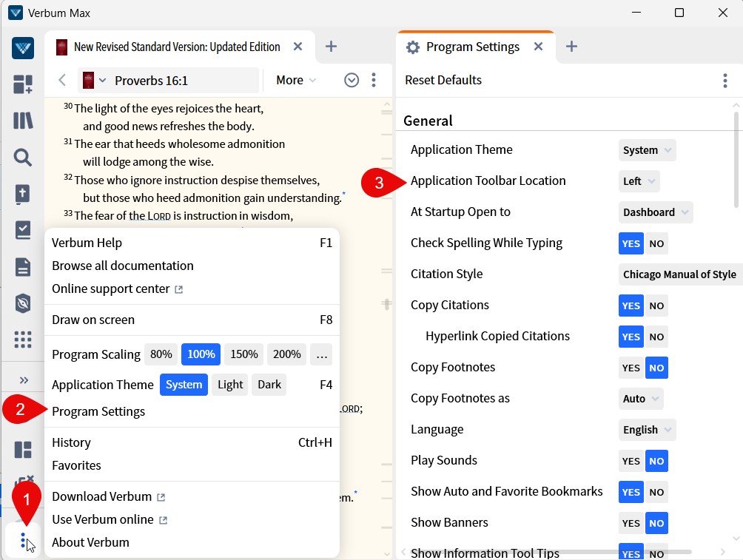Image resolution: width=743 pixels, height=560 pixels.
Task: Add a new tab beside the Bible tab
Action: click(332, 47)
